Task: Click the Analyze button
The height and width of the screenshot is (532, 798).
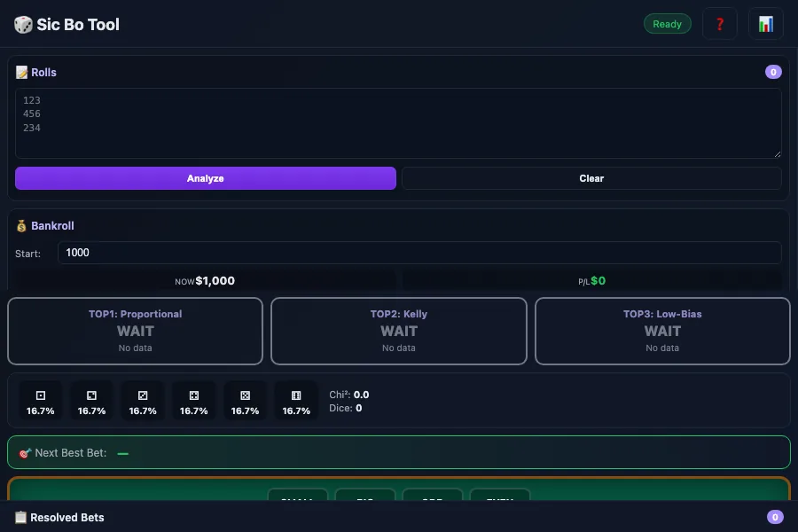Action: [x=206, y=178]
